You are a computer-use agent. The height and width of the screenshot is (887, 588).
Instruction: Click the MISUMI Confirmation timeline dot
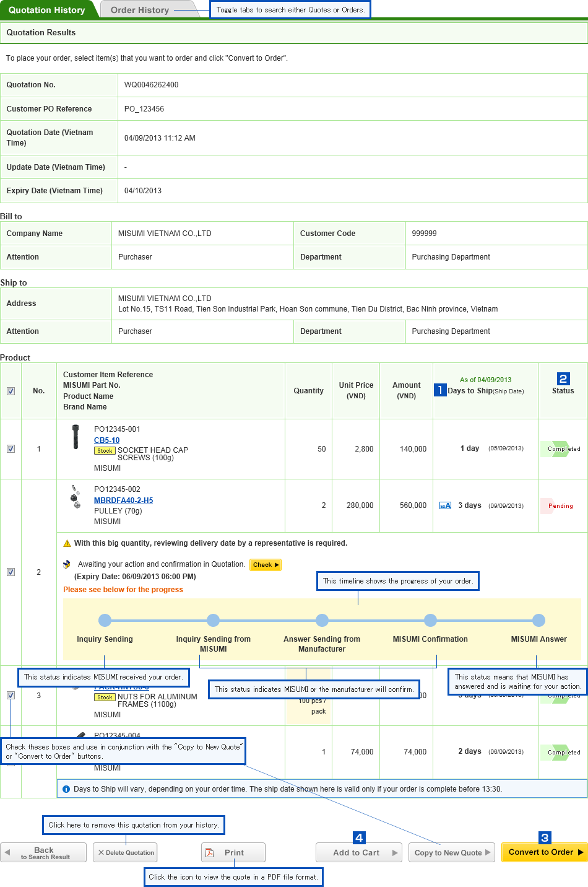click(430, 620)
